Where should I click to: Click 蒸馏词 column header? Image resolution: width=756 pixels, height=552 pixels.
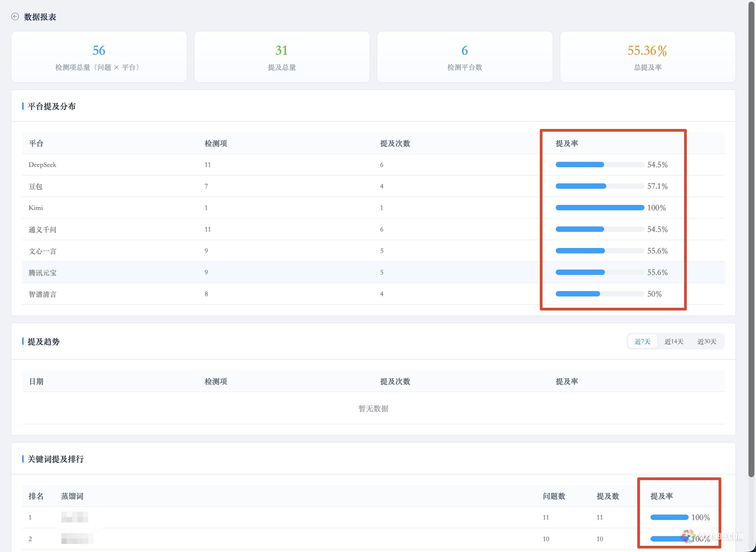pyautogui.click(x=72, y=496)
